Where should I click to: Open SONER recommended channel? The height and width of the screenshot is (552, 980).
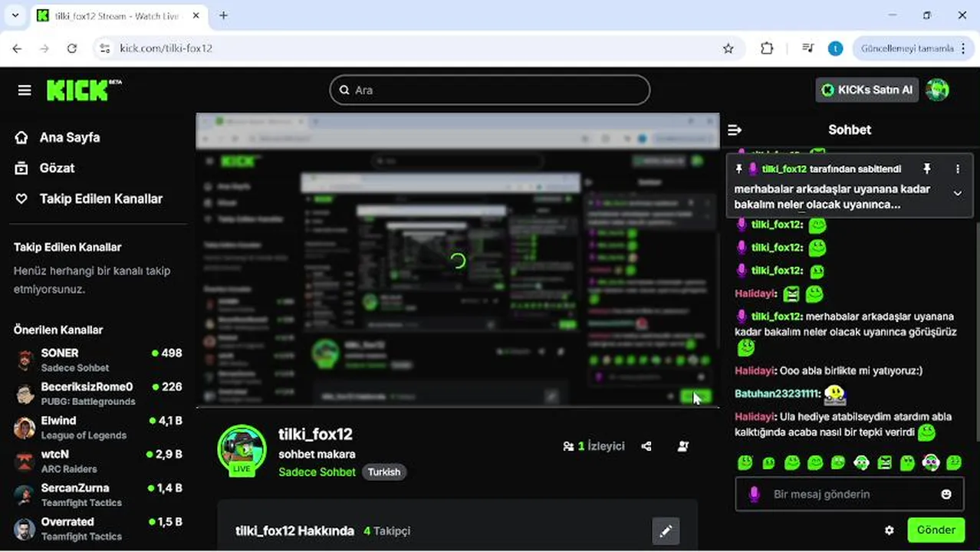coord(98,360)
